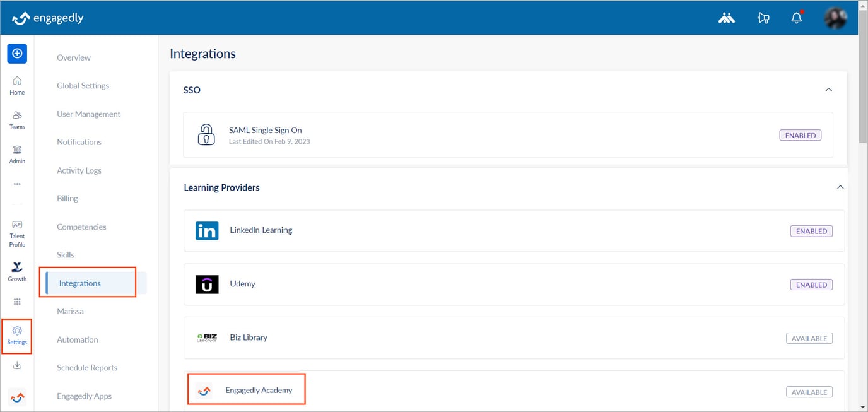The width and height of the screenshot is (868, 412).
Task: Open Udemy integration
Action: (514, 285)
